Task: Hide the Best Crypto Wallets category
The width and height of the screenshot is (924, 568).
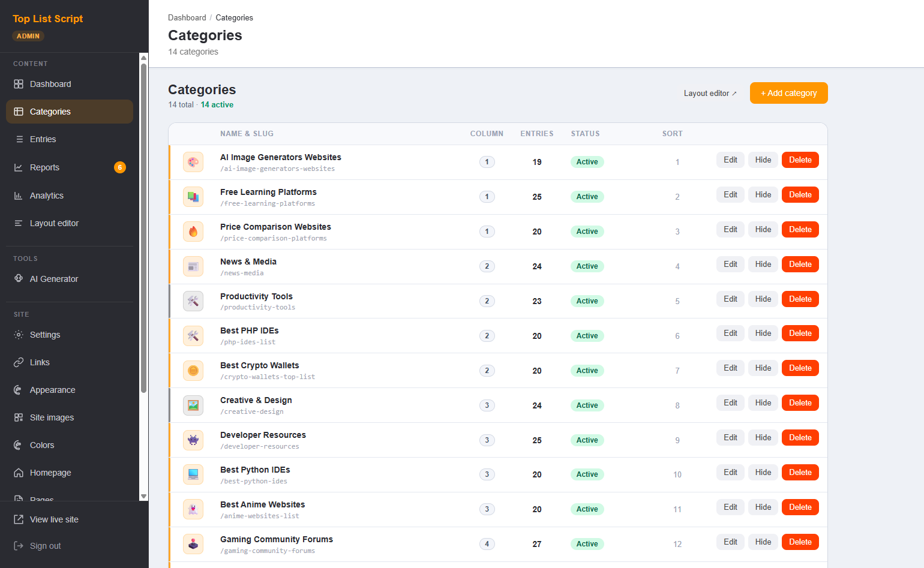Action: [x=763, y=368]
